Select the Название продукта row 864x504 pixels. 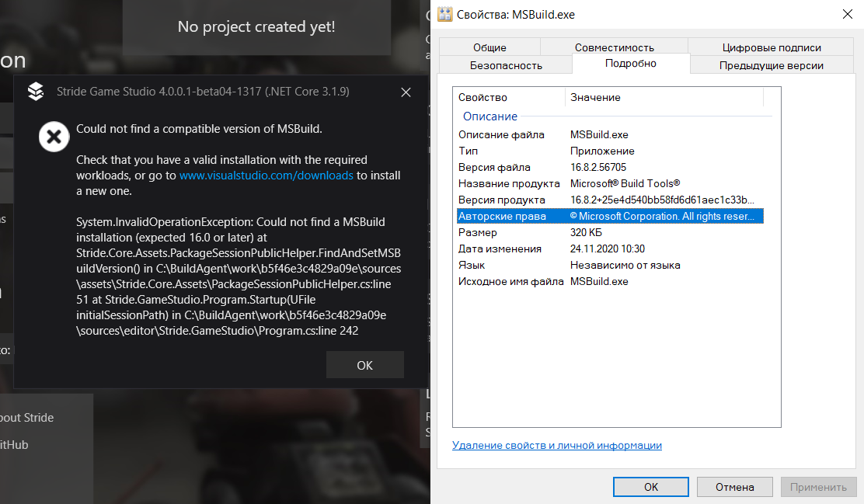click(x=610, y=183)
